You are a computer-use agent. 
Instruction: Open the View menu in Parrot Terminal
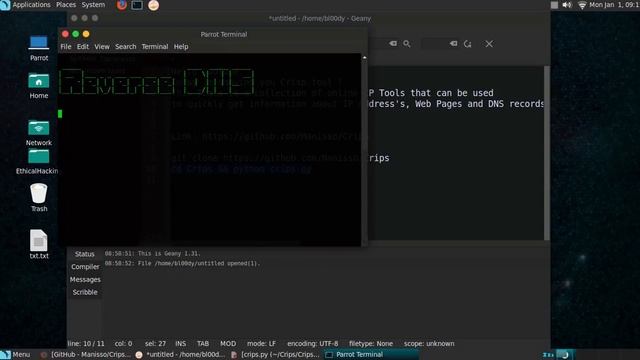[102, 47]
